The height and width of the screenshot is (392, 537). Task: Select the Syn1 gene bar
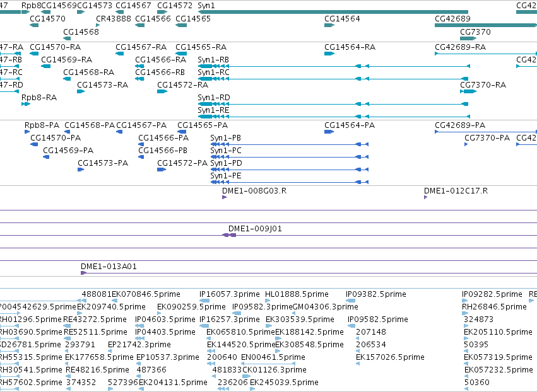(x=333, y=12)
